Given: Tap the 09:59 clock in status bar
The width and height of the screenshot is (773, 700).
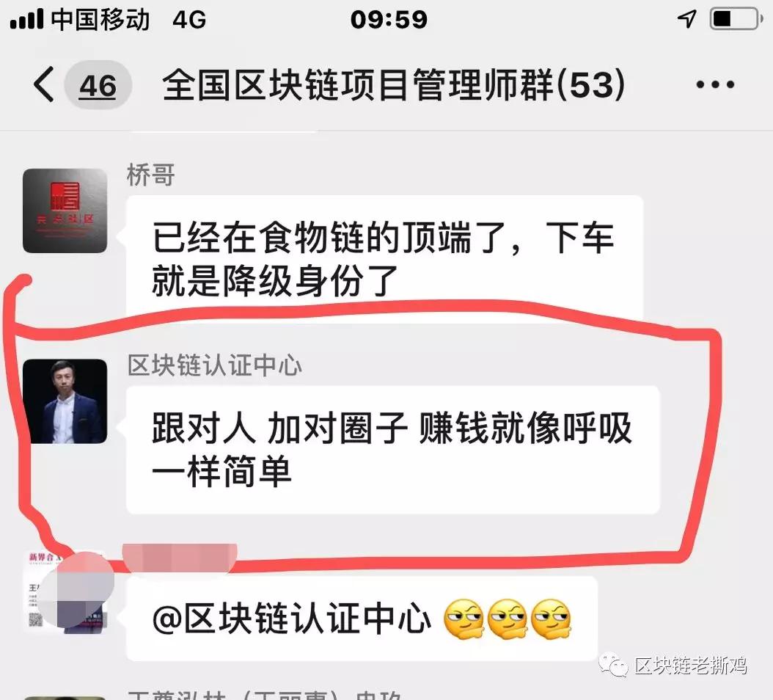Looking at the screenshot, I should tap(389, 20).
